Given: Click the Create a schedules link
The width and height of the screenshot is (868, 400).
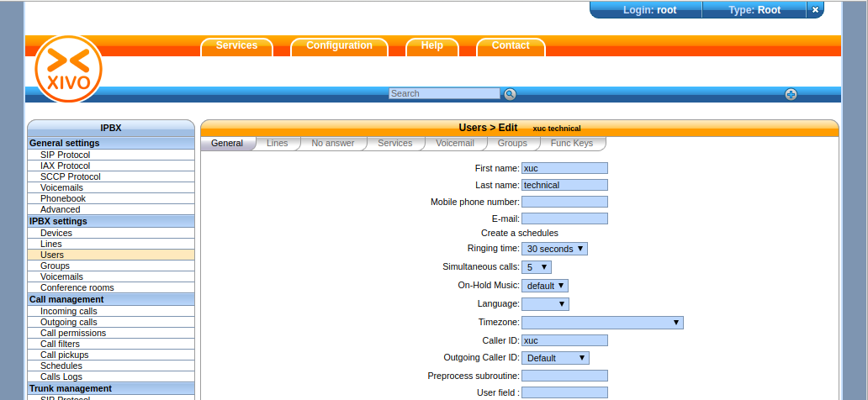Looking at the screenshot, I should tap(519, 233).
